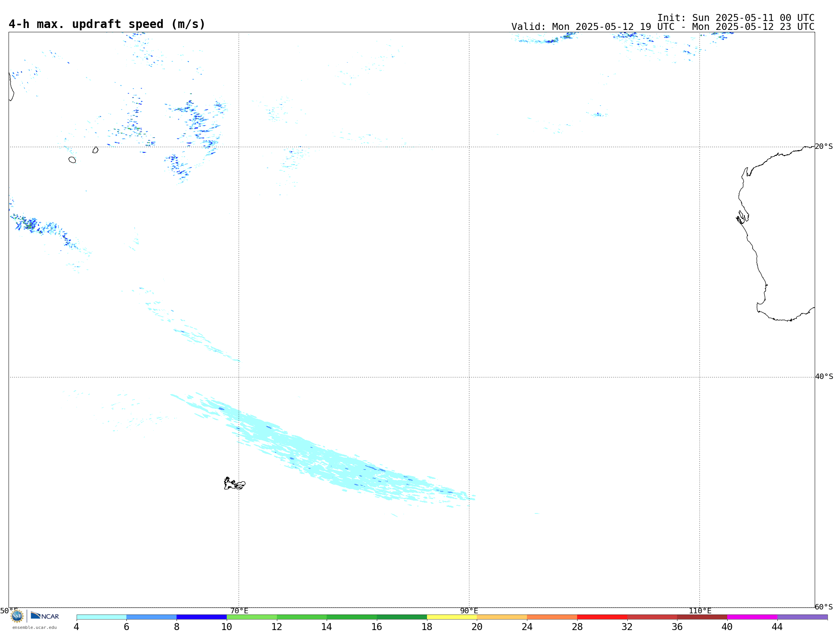
Task: Click the 20°S latitude label
Action: 824,147
